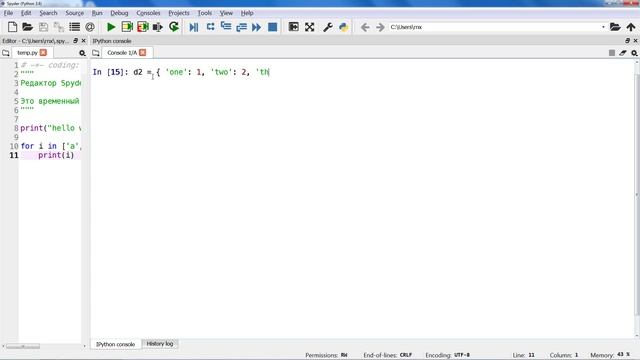Run the current cell icon
Image resolution: width=640 pixels, height=360 pixels.
point(127,27)
